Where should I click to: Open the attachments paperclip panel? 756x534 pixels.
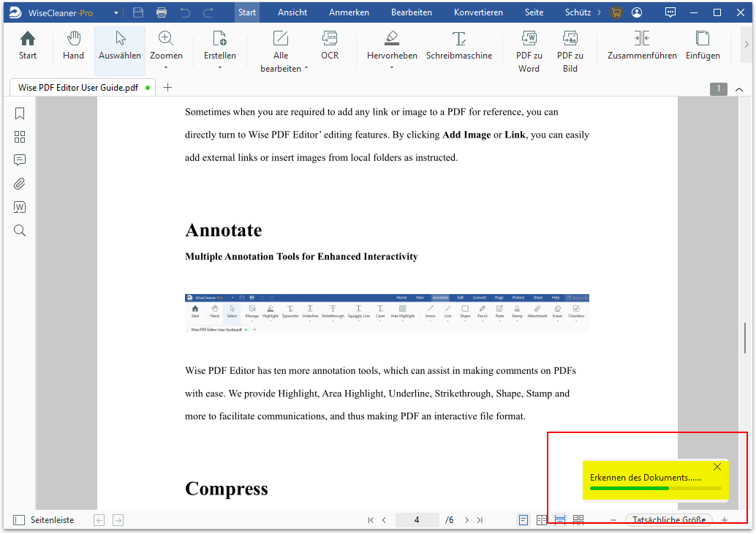(x=20, y=184)
